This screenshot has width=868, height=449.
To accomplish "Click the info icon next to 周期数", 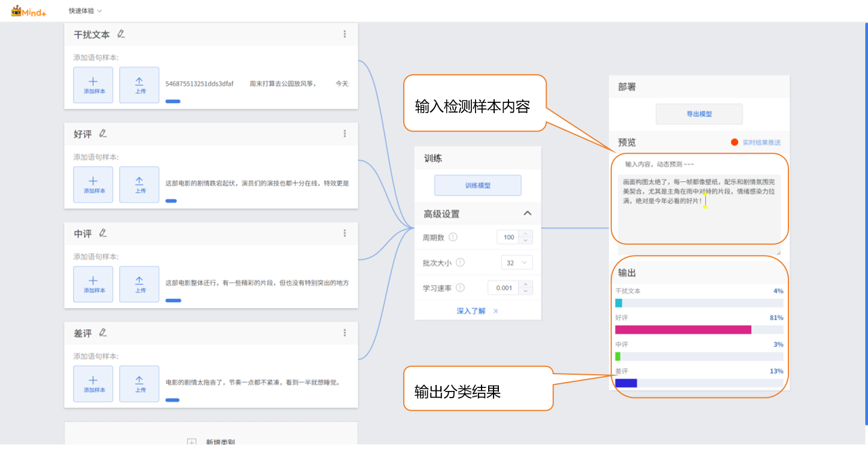I will click(453, 237).
